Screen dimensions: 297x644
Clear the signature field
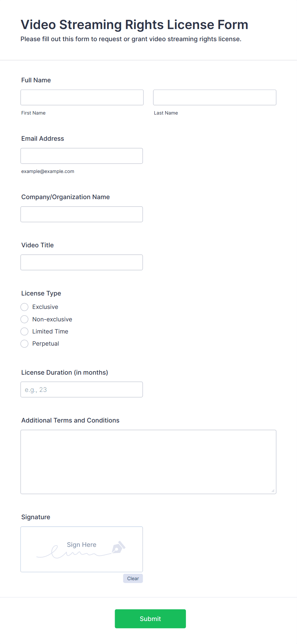[133, 578]
